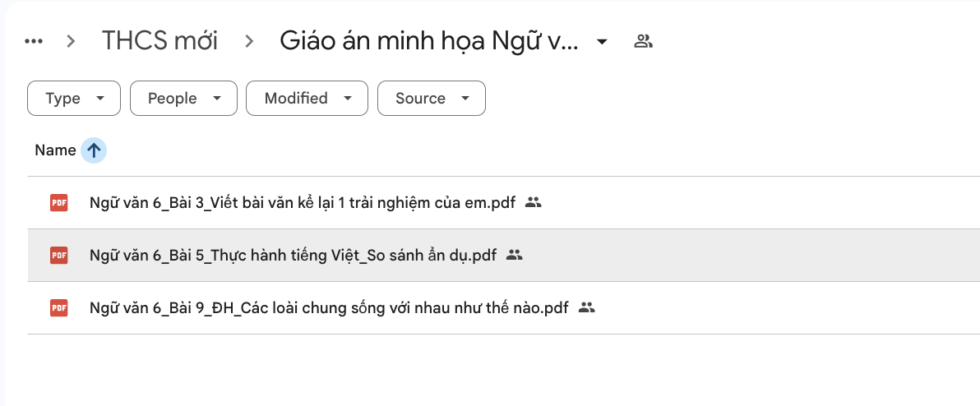The image size is (980, 406).
Task: Go to the THCS mới parent folder
Action: pyautogui.click(x=159, y=41)
